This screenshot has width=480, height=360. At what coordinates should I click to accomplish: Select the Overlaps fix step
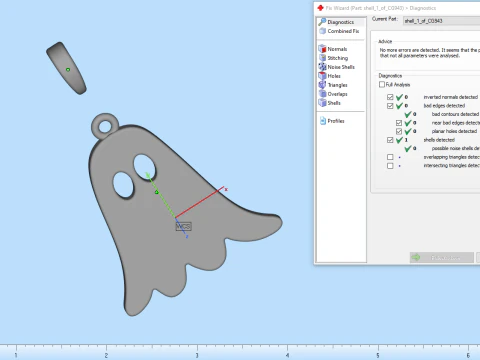click(333, 94)
